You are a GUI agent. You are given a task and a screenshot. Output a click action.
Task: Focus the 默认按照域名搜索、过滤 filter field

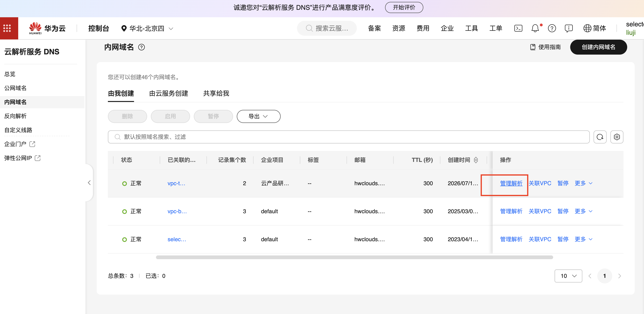coord(348,137)
